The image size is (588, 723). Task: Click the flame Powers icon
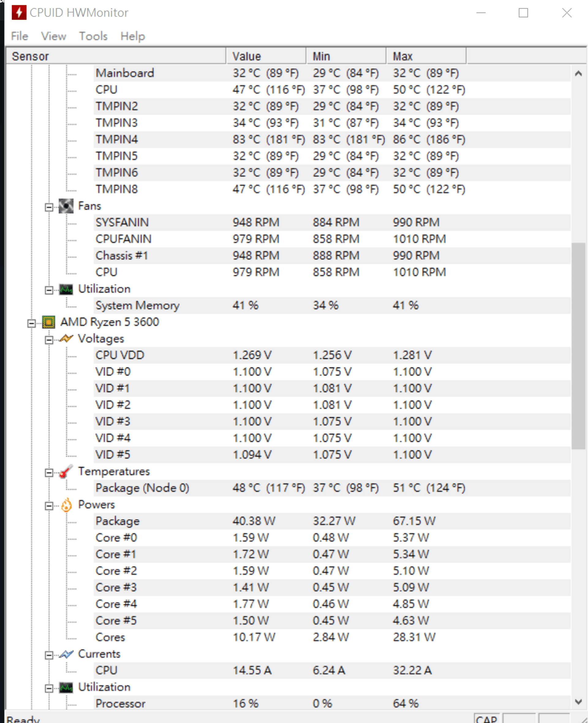tap(66, 505)
